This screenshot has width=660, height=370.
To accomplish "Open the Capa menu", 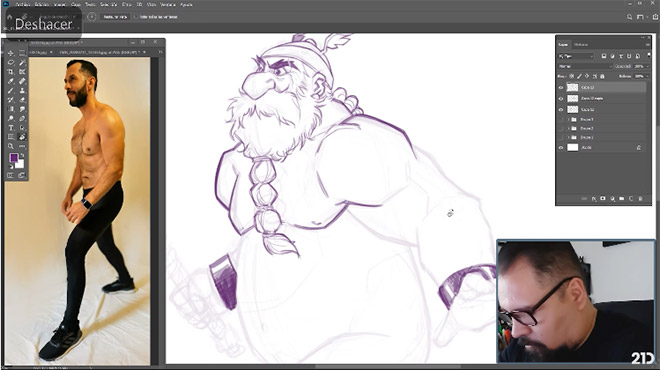I will [76, 5].
